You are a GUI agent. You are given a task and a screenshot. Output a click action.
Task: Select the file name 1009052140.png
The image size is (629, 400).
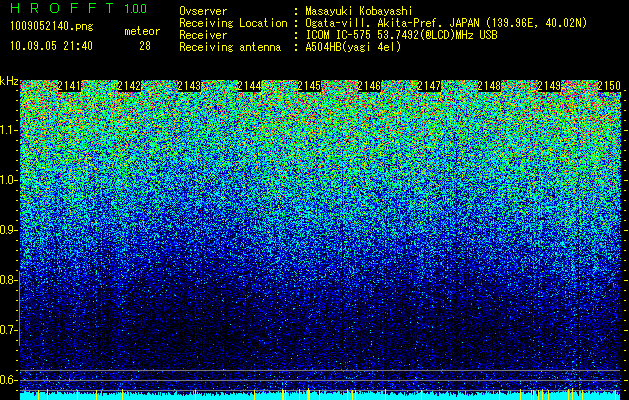52,27
